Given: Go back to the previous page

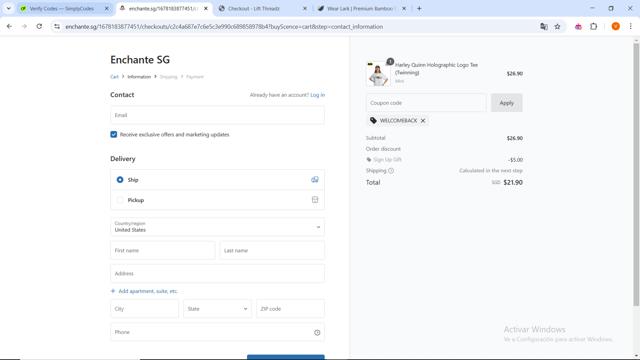Looking at the screenshot, I should point(9,27).
